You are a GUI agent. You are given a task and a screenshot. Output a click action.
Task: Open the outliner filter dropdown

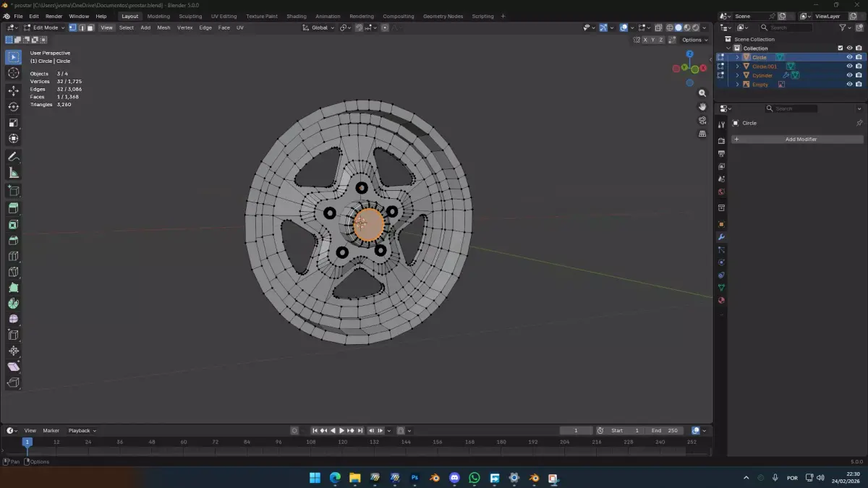(x=845, y=27)
